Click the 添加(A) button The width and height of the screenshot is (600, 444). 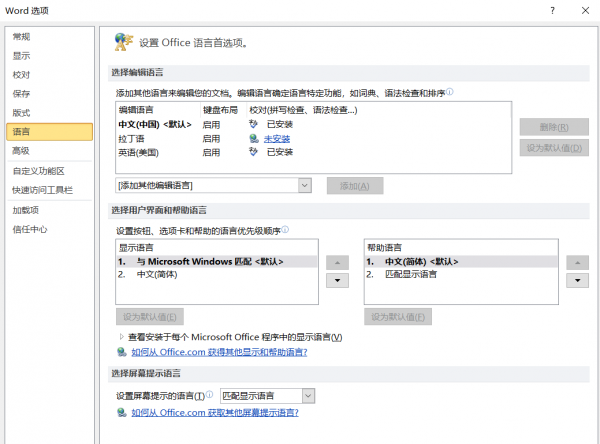[355, 186]
